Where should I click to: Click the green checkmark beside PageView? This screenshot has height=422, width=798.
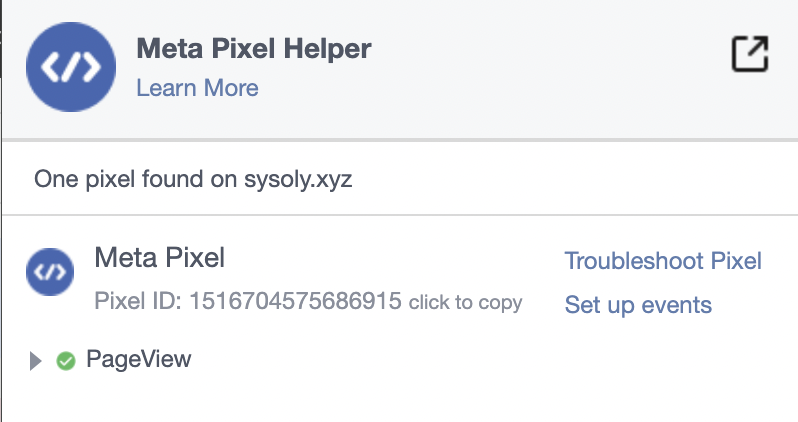point(66,361)
